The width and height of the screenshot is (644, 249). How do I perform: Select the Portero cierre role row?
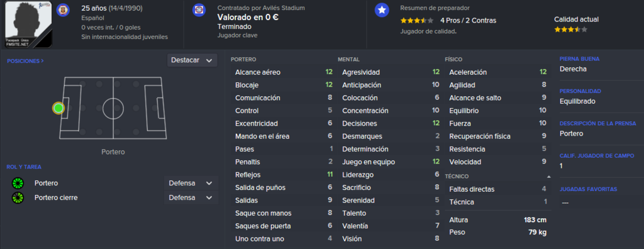pos(114,197)
